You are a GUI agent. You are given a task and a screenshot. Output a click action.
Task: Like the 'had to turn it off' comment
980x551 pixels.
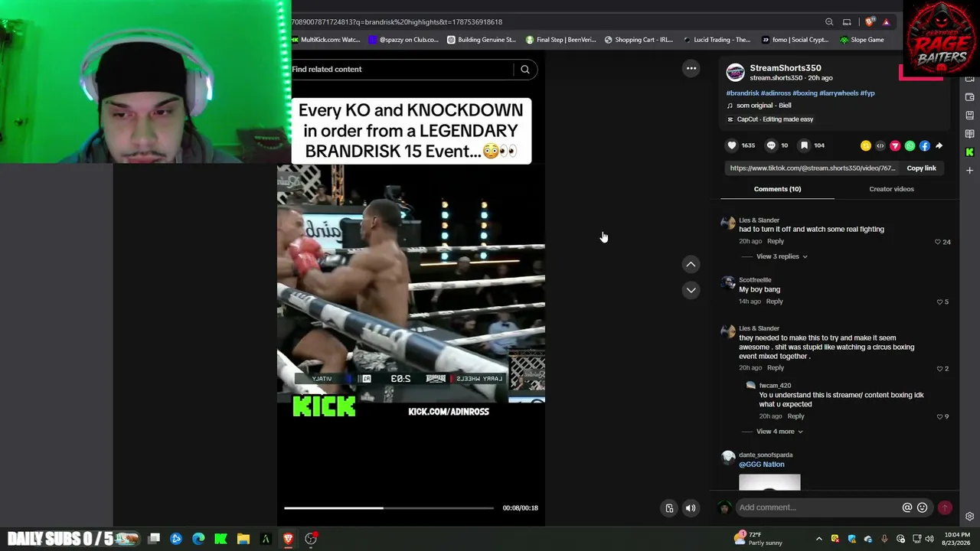938,242
